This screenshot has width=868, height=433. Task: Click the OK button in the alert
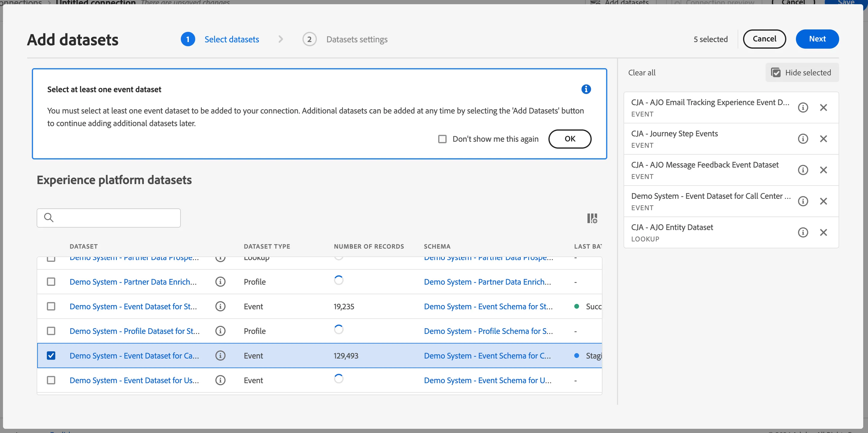click(x=570, y=139)
